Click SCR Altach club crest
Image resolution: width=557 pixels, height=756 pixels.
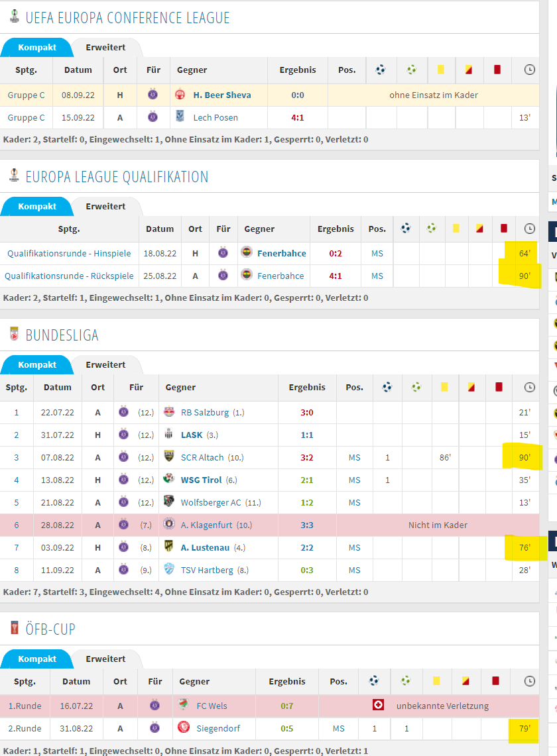(x=169, y=456)
